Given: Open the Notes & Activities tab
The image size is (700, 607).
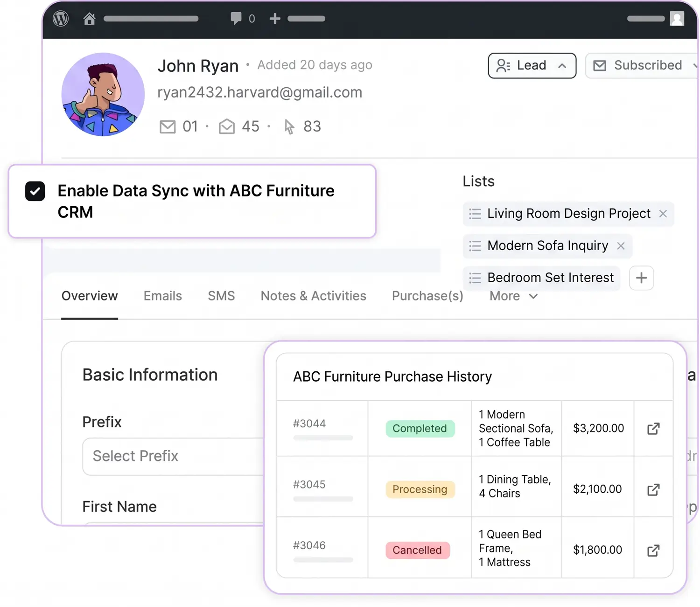Looking at the screenshot, I should point(314,296).
